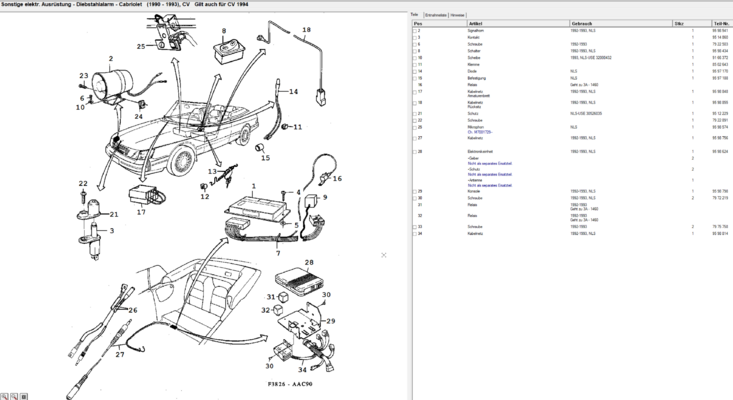The height and width of the screenshot is (400, 733).
Task: Tick the checkbox for position 34 Kabelnetz
Action: (415, 234)
